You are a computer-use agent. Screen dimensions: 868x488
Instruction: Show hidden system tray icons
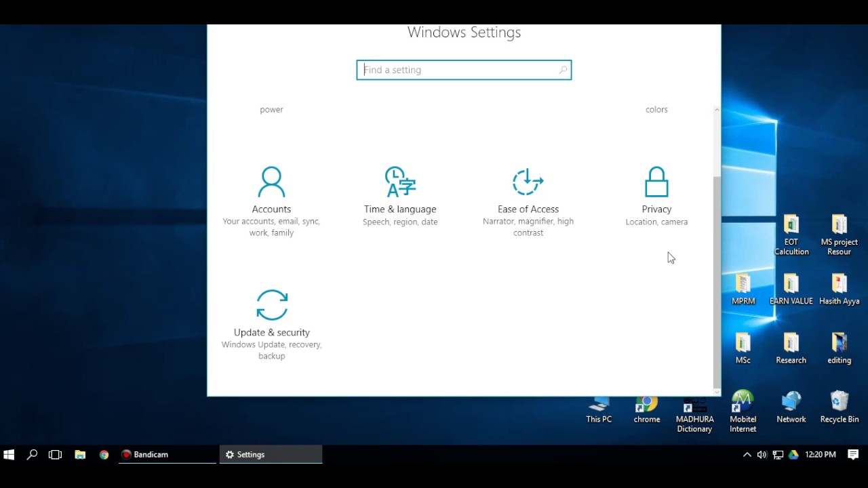point(747,455)
